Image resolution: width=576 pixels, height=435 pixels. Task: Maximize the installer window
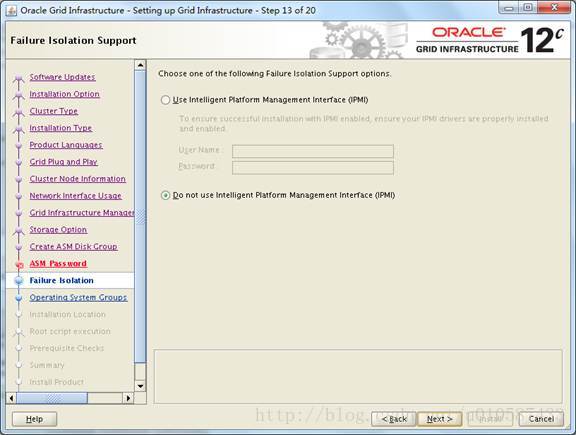528,8
